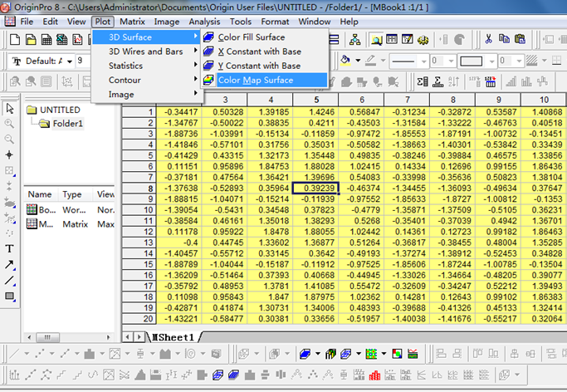This screenshot has height=392, width=567.
Task: Select the Arrow drawing tool
Action: tap(9, 265)
